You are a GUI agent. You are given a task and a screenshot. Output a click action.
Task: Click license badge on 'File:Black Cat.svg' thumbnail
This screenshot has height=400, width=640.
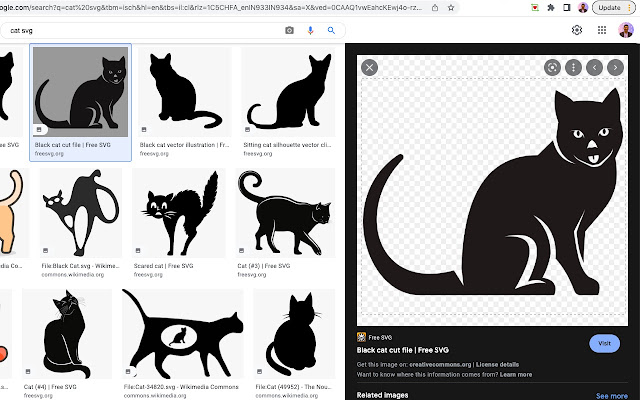pyautogui.click(x=46, y=250)
